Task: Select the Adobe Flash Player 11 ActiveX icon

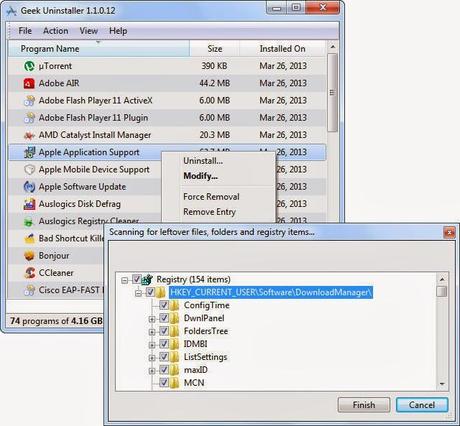Action: [x=29, y=100]
